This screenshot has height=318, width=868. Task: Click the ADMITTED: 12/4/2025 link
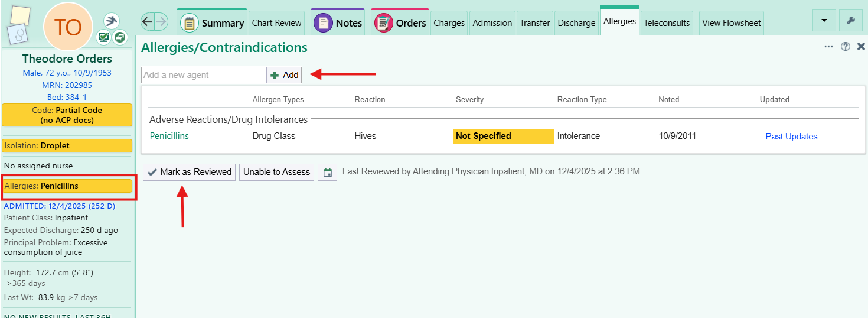tap(60, 206)
